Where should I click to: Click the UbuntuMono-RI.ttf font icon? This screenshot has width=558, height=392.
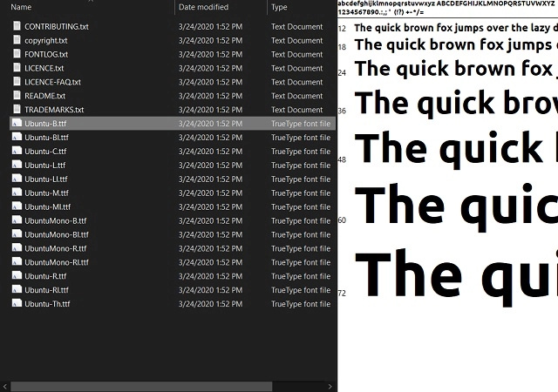[17, 262]
